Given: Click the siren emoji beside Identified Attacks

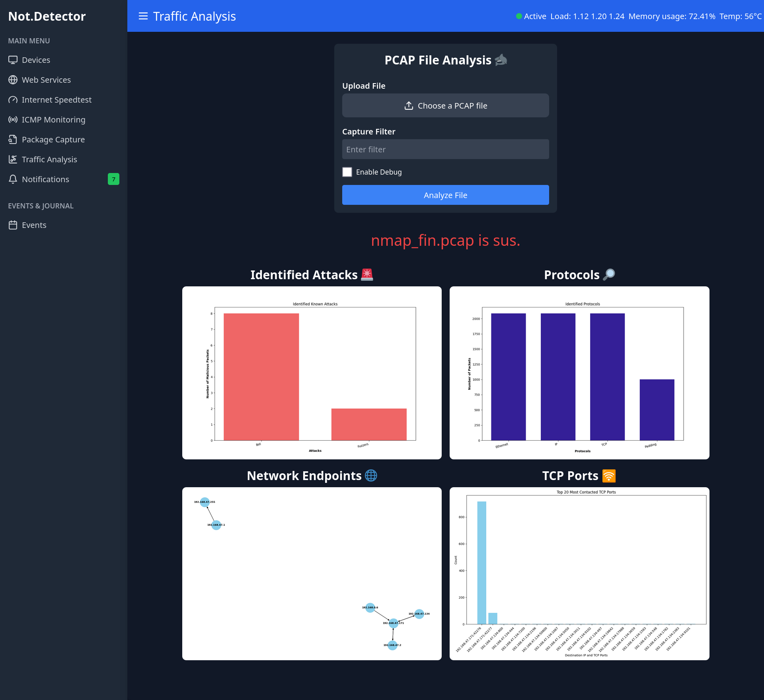Looking at the screenshot, I should (367, 274).
